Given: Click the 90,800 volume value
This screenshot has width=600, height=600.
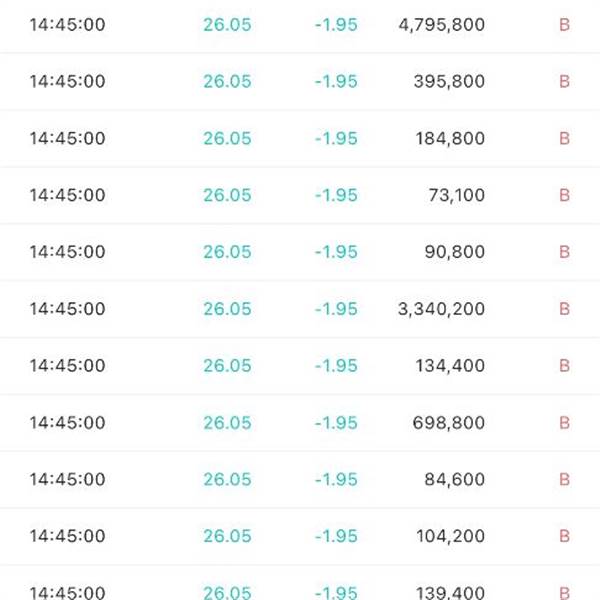Looking at the screenshot, I should point(454,252).
